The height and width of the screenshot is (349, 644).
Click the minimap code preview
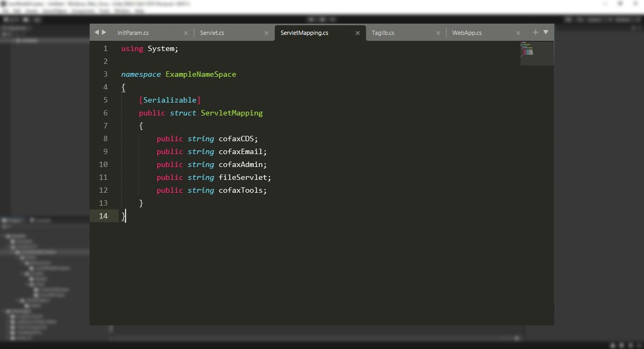coord(537,53)
